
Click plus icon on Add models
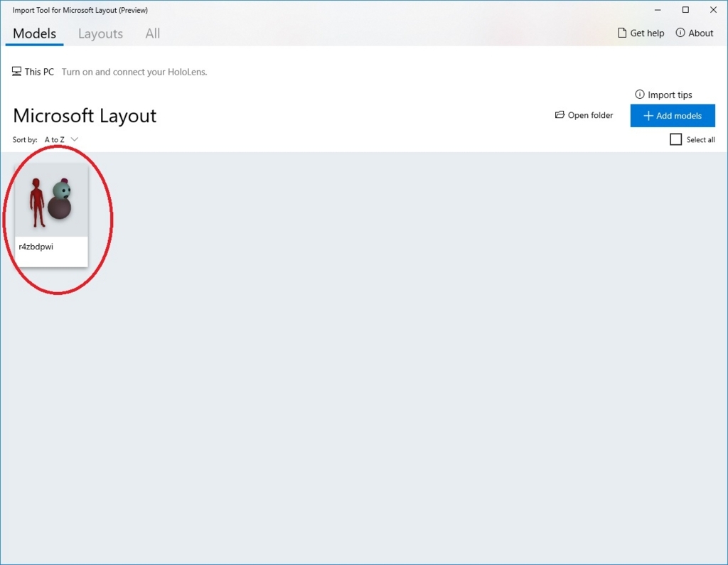click(x=648, y=116)
